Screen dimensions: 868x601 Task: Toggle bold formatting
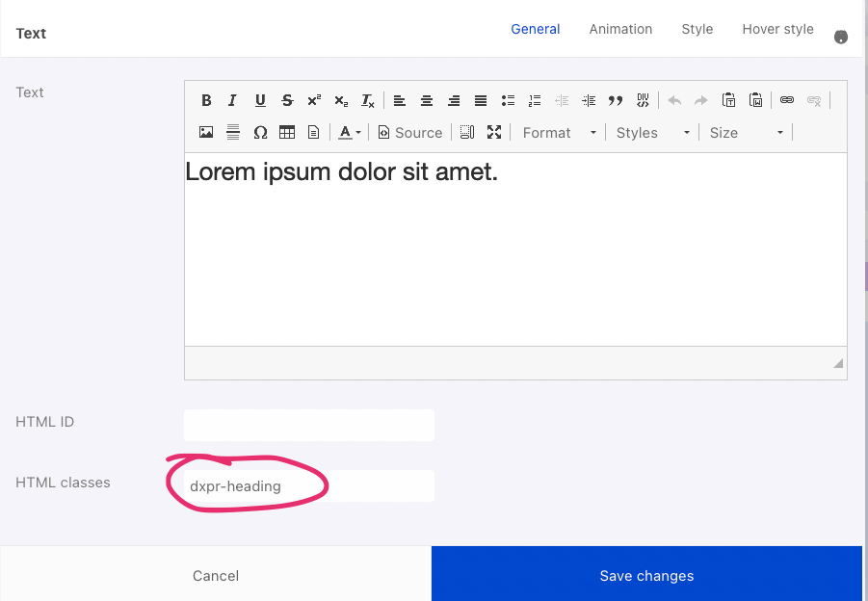click(206, 100)
